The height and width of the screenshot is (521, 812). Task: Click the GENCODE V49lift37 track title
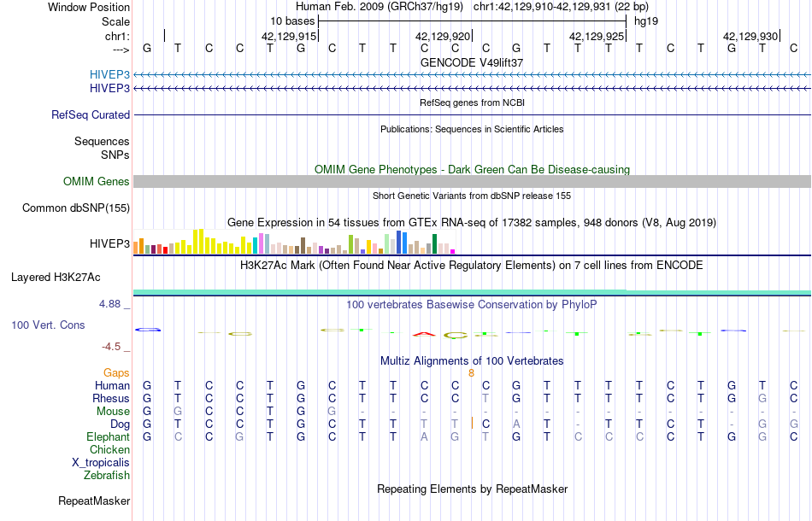[x=472, y=62]
